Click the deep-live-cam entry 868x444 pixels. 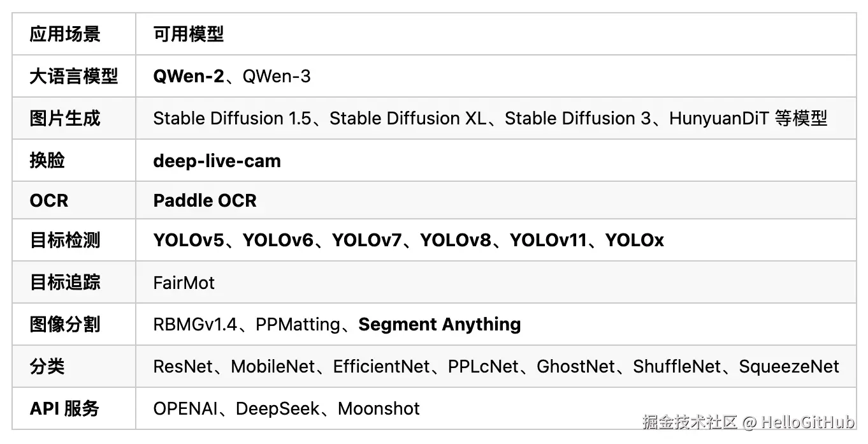pyautogui.click(x=217, y=161)
